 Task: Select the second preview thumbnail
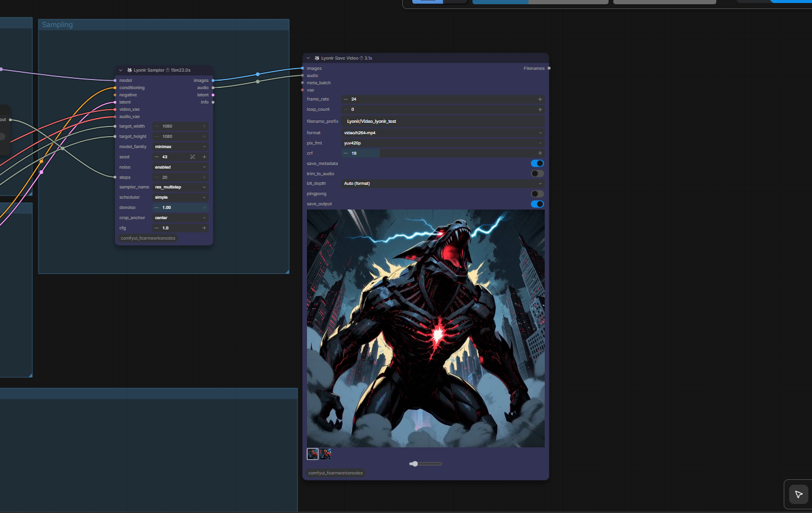[326, 453]
